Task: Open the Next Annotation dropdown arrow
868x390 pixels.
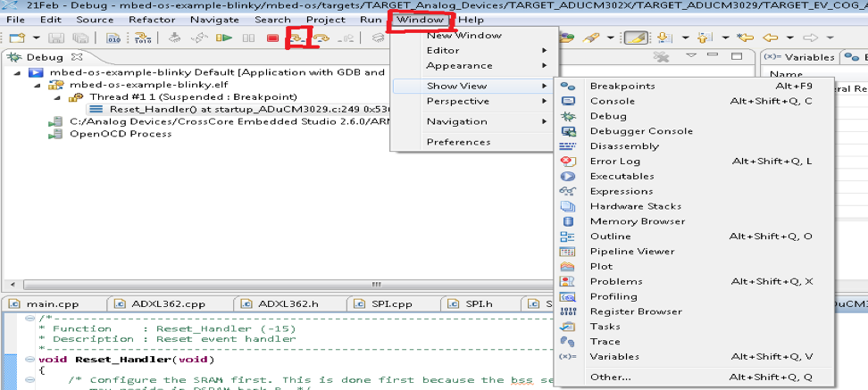Action: click(685, 37)
